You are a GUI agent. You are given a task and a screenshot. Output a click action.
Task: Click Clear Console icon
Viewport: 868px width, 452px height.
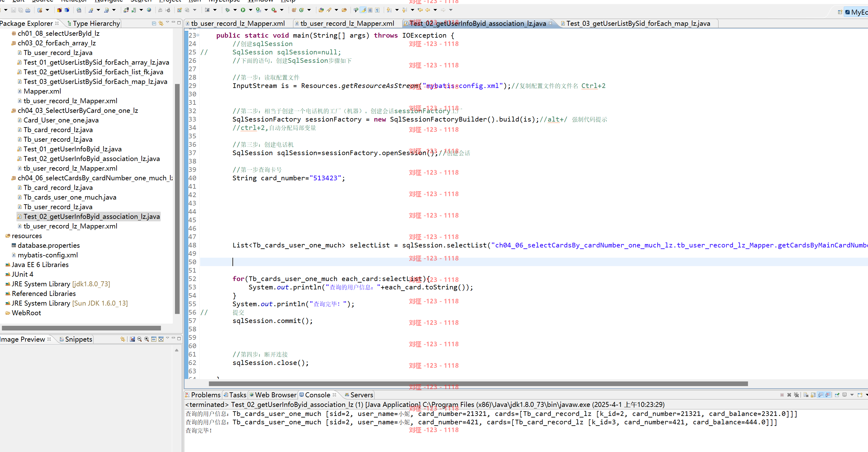click(x=806, y=395)
